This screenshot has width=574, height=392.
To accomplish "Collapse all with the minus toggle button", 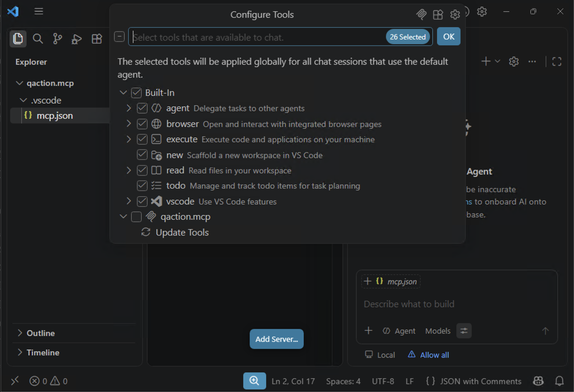I will tap(119, 37).
